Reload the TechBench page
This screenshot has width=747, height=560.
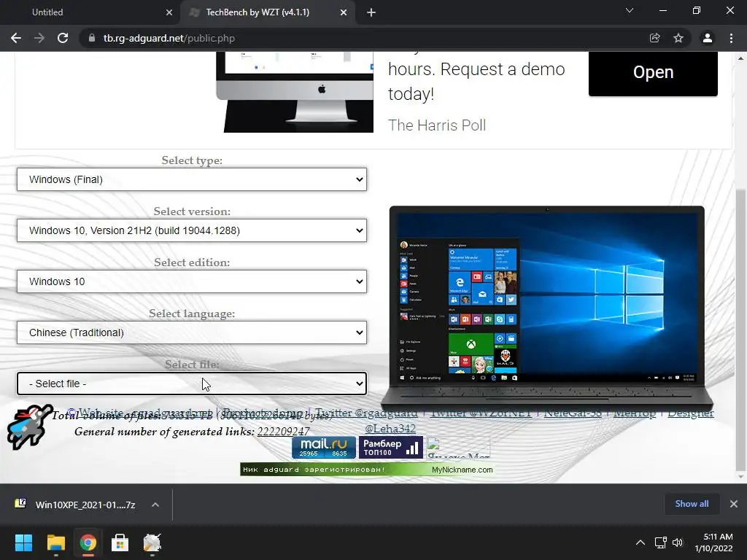click(63, 38)
